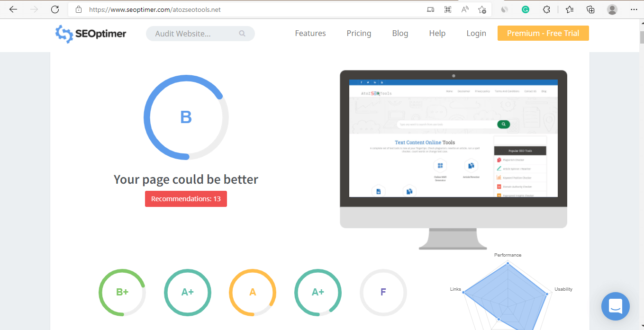Viewport: 644px width, 330px height.
Task: Open the QR code generator icon
Action: (448, 9)
